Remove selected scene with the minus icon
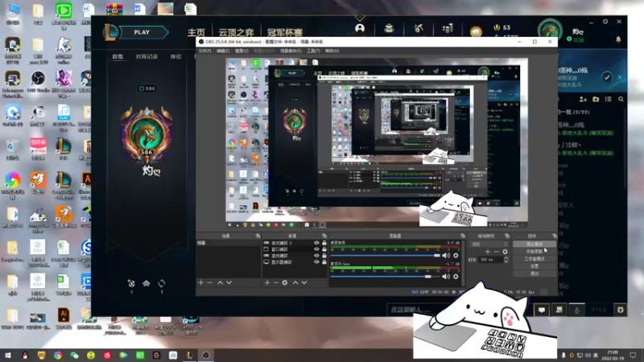 click(210, 282)
